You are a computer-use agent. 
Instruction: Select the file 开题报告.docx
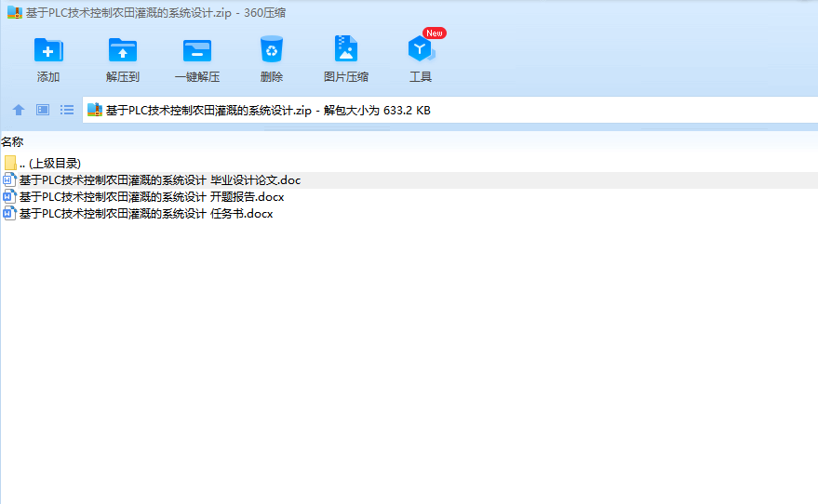coord(409,196)
